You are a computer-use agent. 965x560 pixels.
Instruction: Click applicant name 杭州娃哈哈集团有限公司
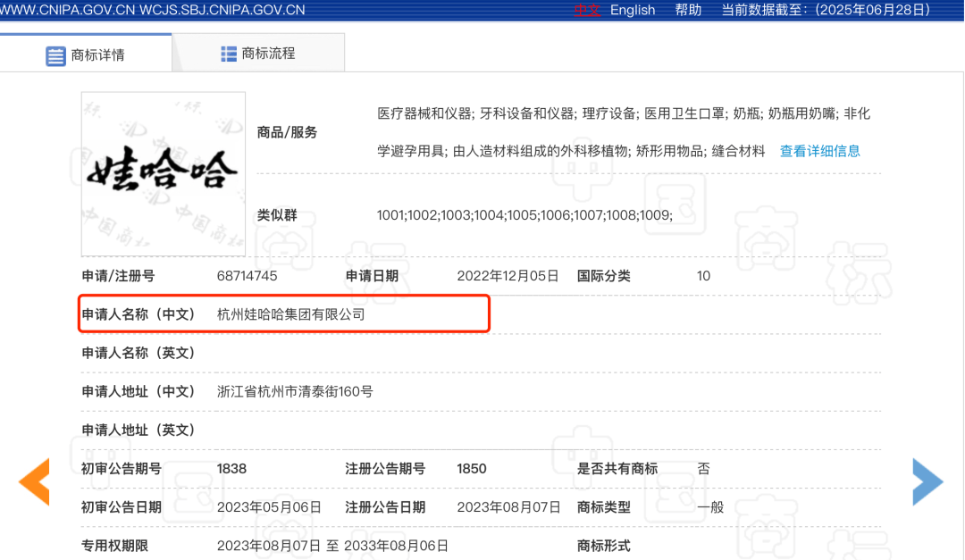pyautogui.click(x=290, y=314)
